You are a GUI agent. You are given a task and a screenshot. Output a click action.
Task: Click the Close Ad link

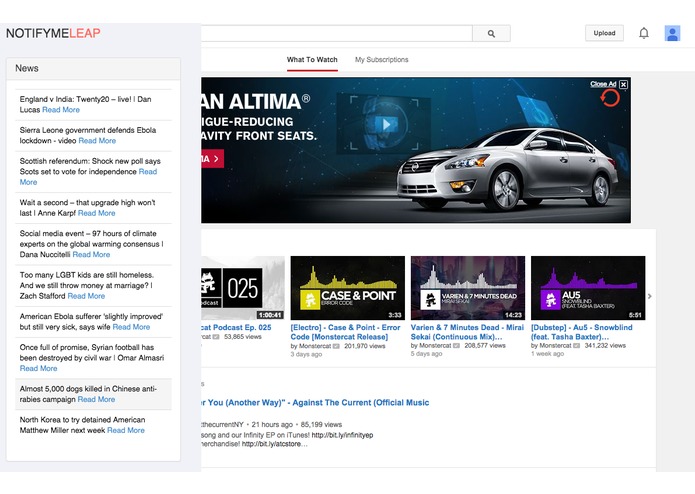pos(603,84)
